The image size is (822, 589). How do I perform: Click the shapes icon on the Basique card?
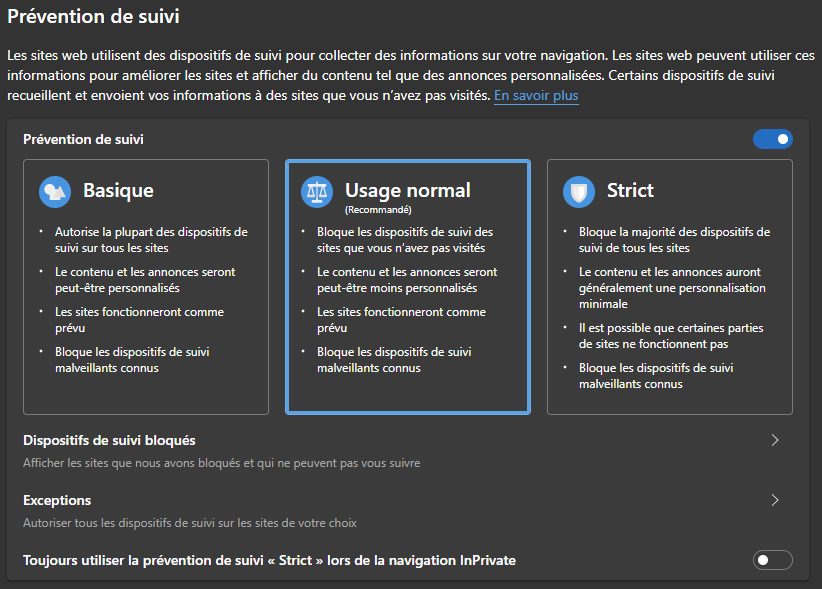(55, 191)
